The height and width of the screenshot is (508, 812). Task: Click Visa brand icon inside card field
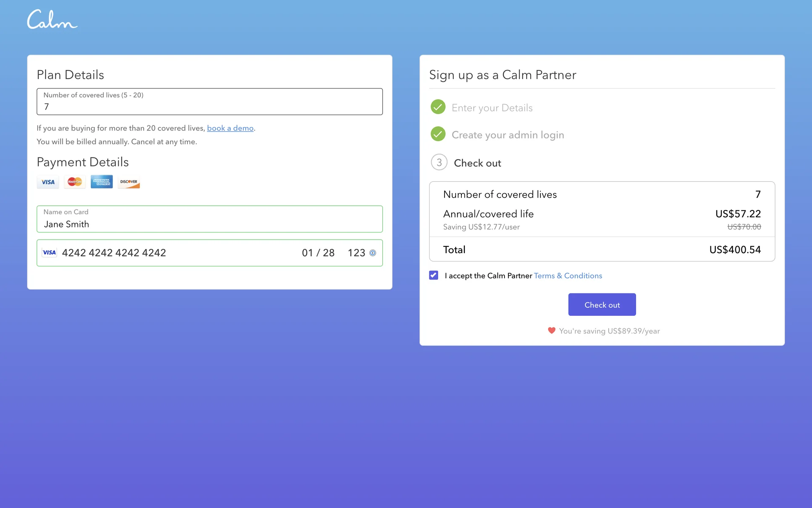tap(49, 253)
